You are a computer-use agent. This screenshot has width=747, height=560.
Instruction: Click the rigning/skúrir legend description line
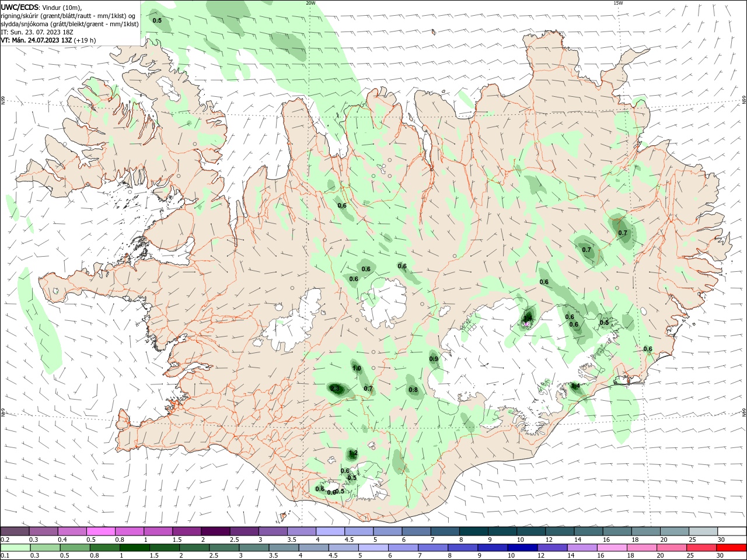(69, 16)
